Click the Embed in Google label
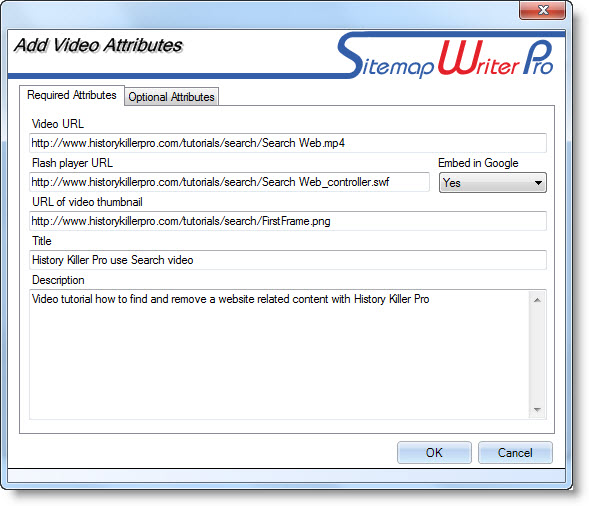This screenshot has height=506, width=589. click(478, 163)
